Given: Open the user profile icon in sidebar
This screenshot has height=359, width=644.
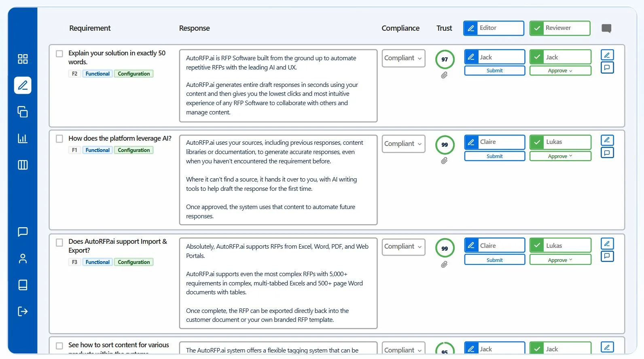Looking at the screenshot, I should [x=23, y=259].
